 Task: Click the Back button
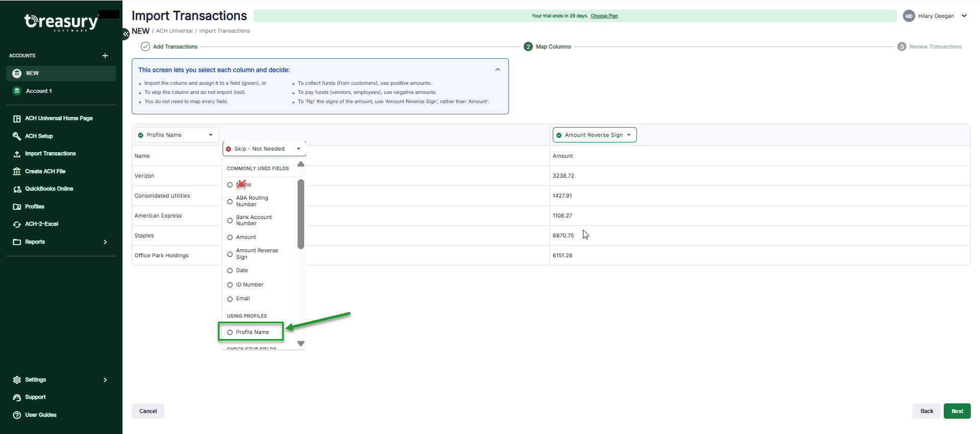[926, 411]
